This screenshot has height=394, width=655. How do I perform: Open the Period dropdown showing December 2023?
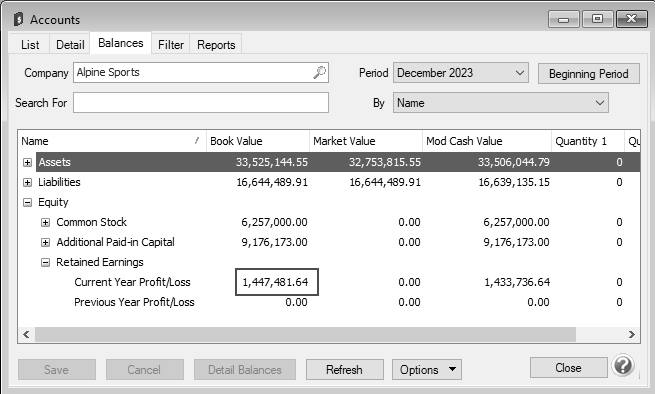(x=461, y=73)
